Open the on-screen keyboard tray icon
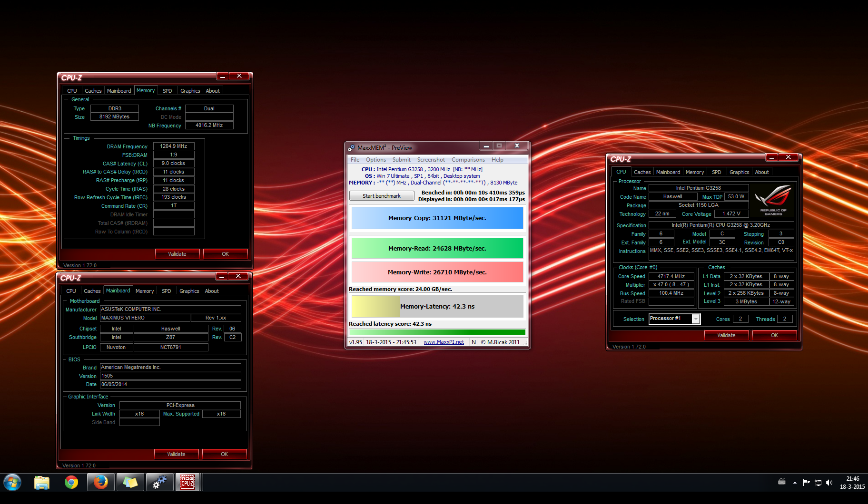 (781, 482)
